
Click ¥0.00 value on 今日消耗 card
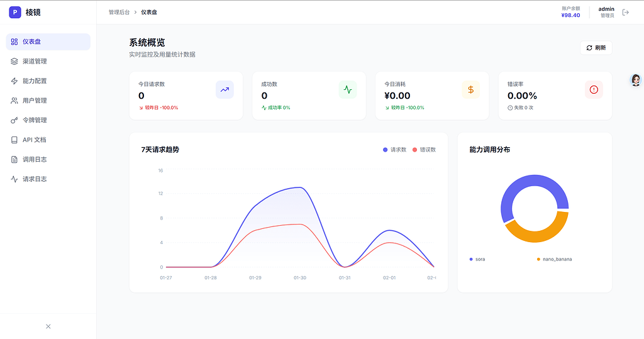click(397, 96)
